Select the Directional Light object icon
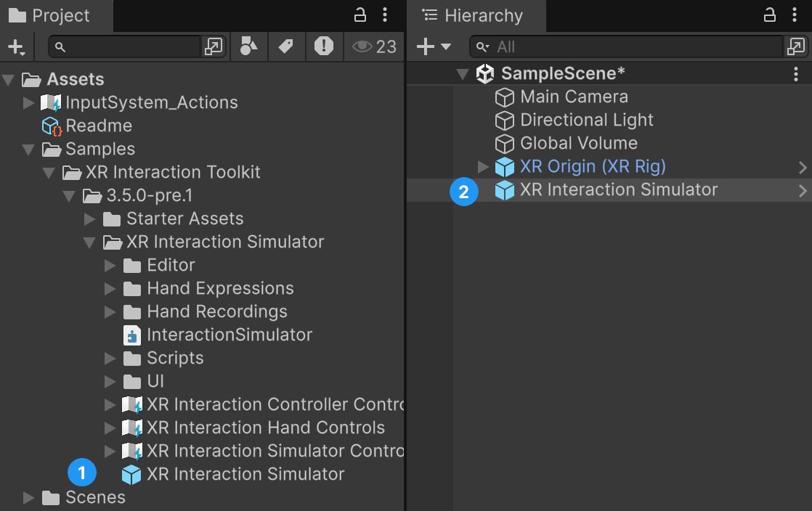 click(504, 120)
